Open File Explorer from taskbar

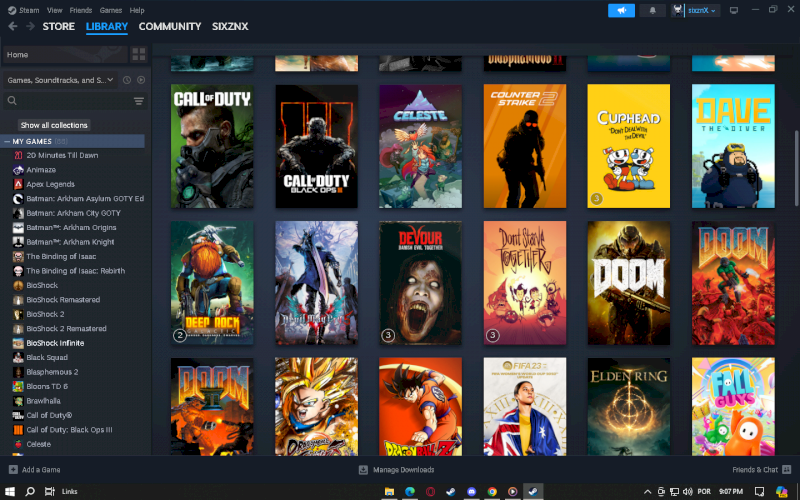pos(389,491)
